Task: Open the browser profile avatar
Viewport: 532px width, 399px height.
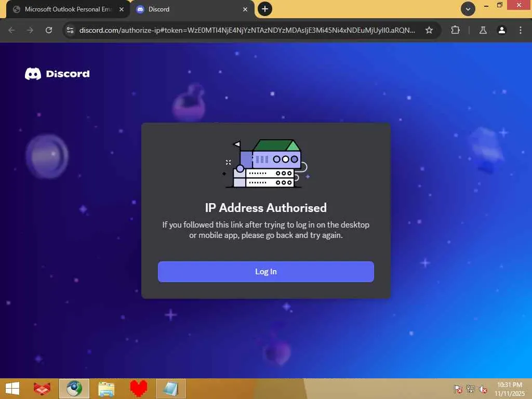Action: click(502, 30)
